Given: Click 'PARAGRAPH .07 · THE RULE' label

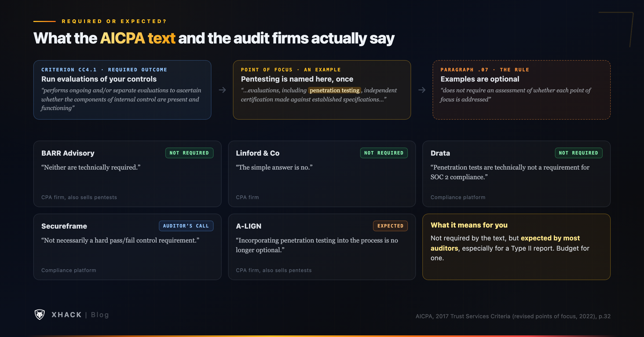Looking at the screenshot, I should click(x=485, y=70).
